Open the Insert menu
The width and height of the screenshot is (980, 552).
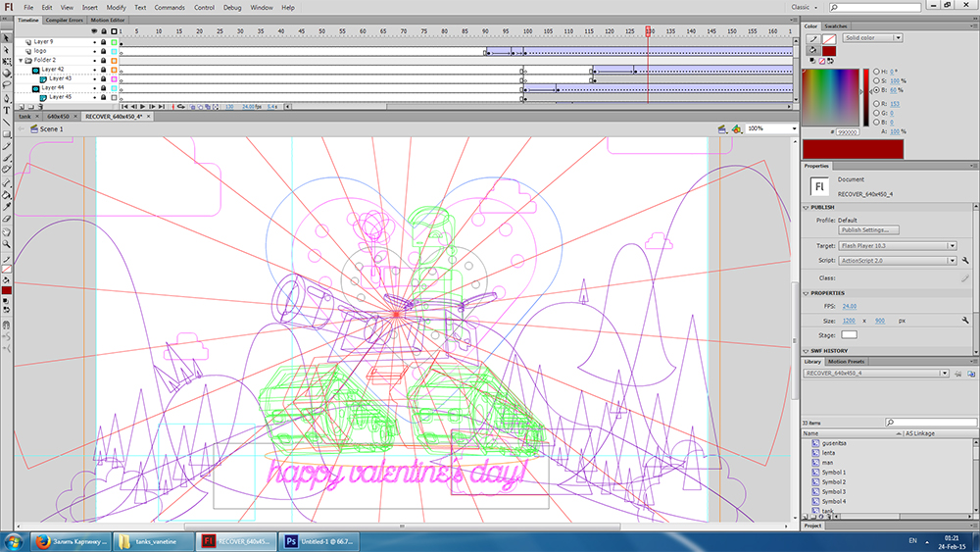tap(89, 8)
